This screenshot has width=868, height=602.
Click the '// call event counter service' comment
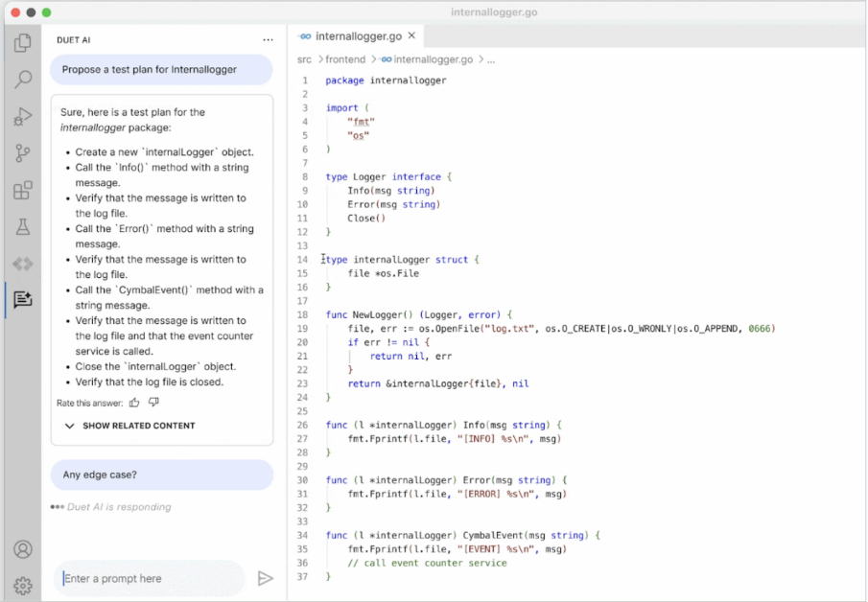[428, 563]
